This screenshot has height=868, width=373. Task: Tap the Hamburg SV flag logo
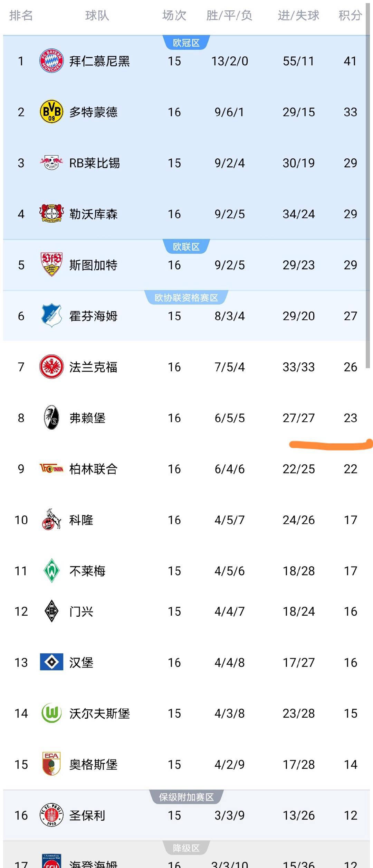(51, 662)
